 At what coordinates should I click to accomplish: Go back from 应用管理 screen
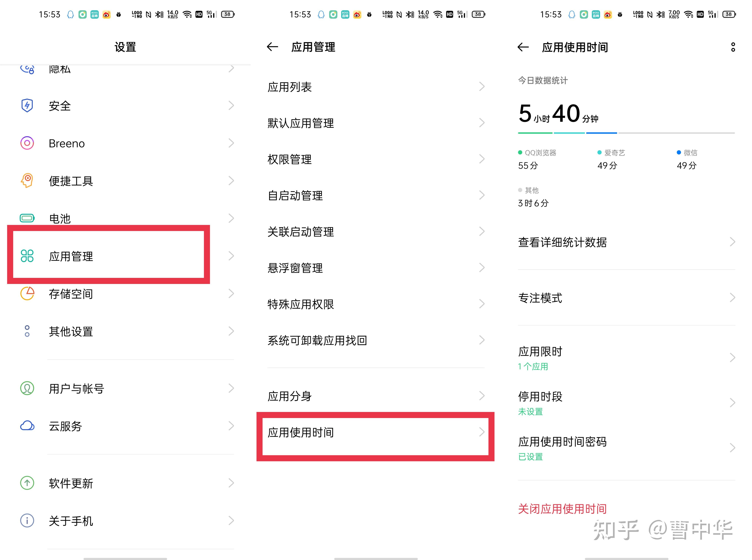[272, 47]
